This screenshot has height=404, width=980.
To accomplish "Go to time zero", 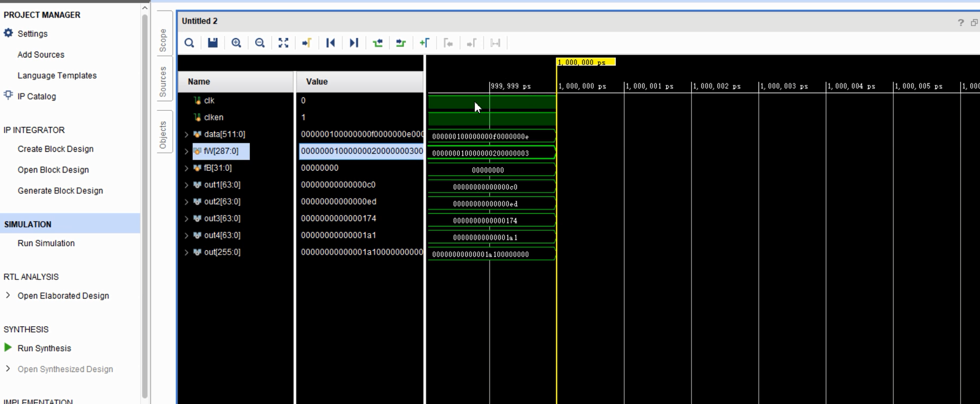I will tap(331, 43).
